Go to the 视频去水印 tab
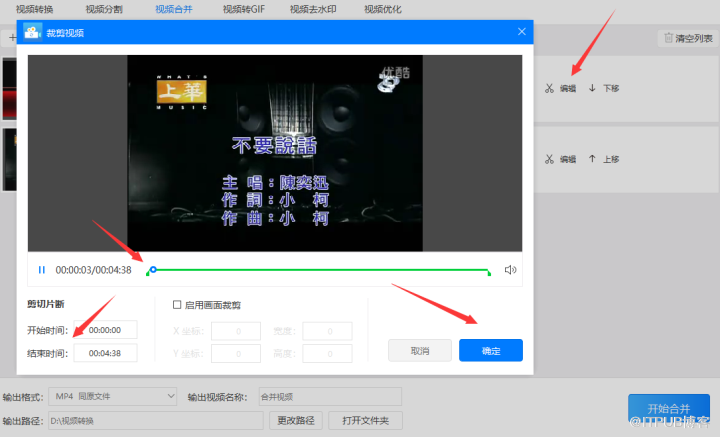The image size is (720, 437). [314, 9]
